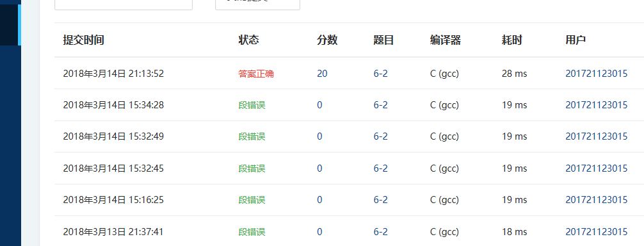This screenshot has height=246, width=644.
Task: Click 段错误 status of 21:37:41 submission
Action: (x=252, y=232)
